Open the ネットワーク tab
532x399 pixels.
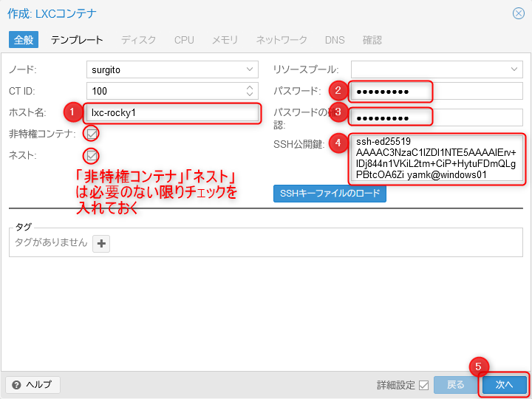click(x=282, y=40)
